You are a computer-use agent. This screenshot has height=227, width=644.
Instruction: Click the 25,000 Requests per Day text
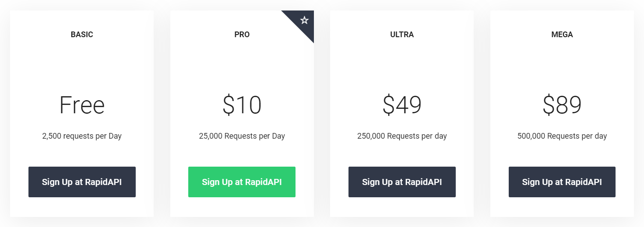click(242, 136)
